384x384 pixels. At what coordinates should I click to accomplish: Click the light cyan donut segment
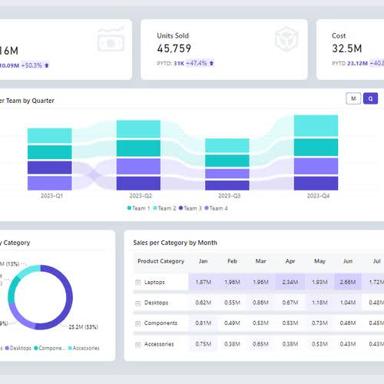point(28,271)
